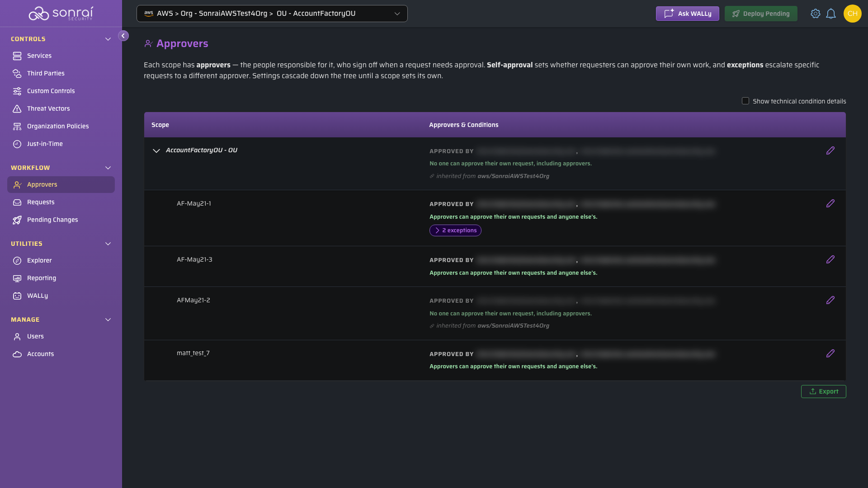The image size is (868, 488).
Task: Open the AWS scope selector dropdown
Action: tap(272, 14)
